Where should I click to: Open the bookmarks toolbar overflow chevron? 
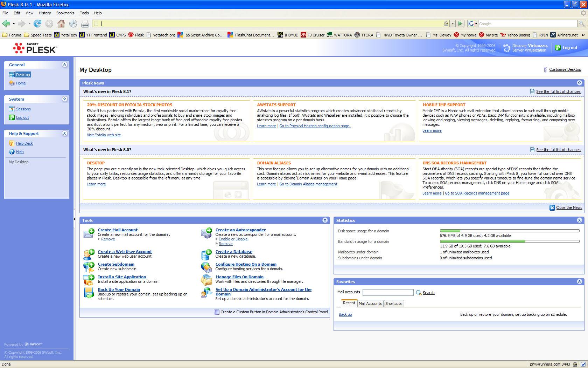click(583, 35)
